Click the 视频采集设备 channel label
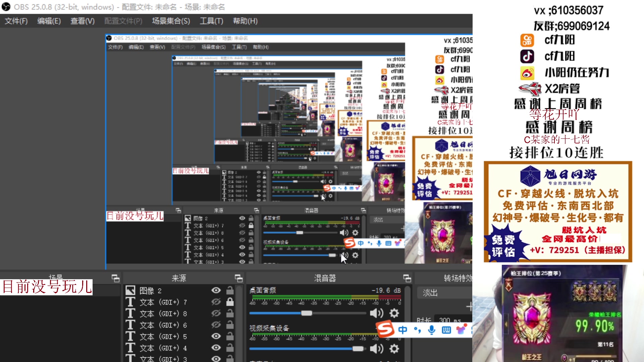Image resolution: width=644 pixels, height=362 pixels. (x=269, y=328)
